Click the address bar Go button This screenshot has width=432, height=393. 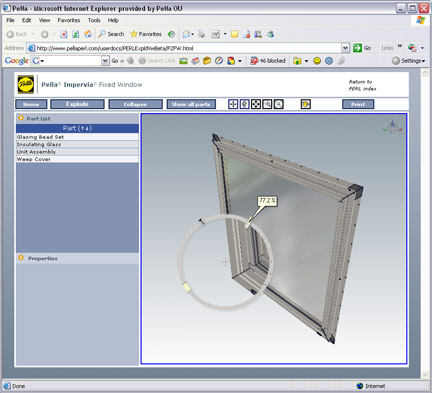(362, 48)
